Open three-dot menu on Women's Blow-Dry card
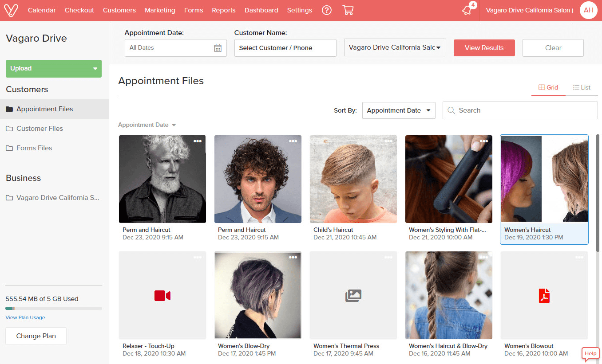Viewport: 602px width, 364px height. point(293,257)
